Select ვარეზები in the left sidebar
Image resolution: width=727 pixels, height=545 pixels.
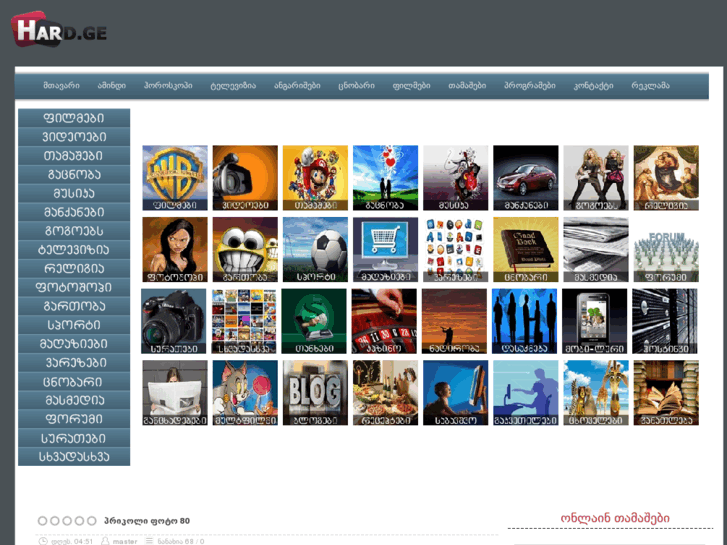point(74,362)
